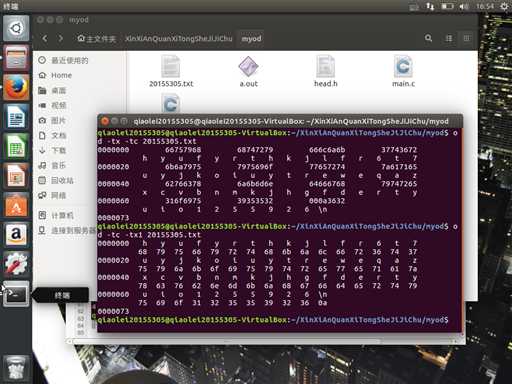Switch Files to list view
512x384 pixels.
point(449,38)
